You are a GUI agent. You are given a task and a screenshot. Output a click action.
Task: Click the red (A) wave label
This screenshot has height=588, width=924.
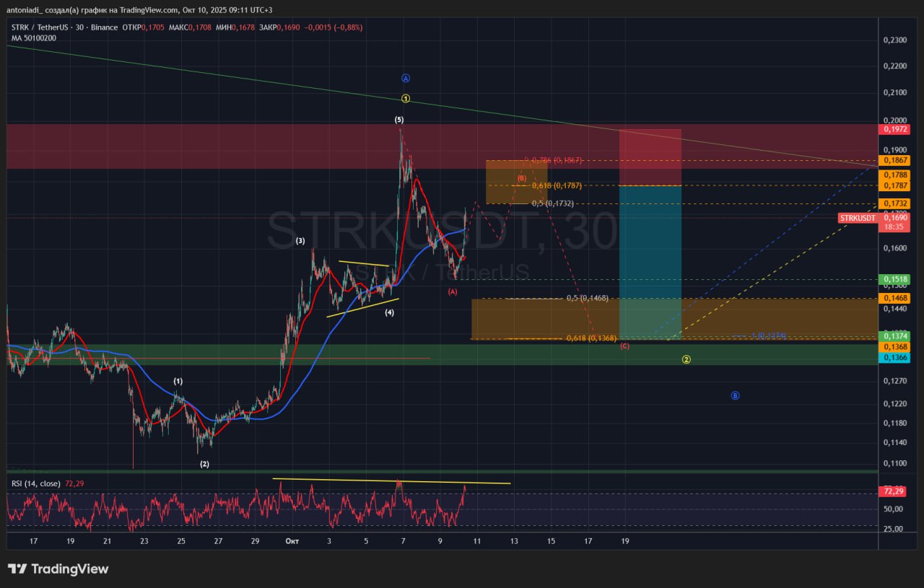(453, 291)
